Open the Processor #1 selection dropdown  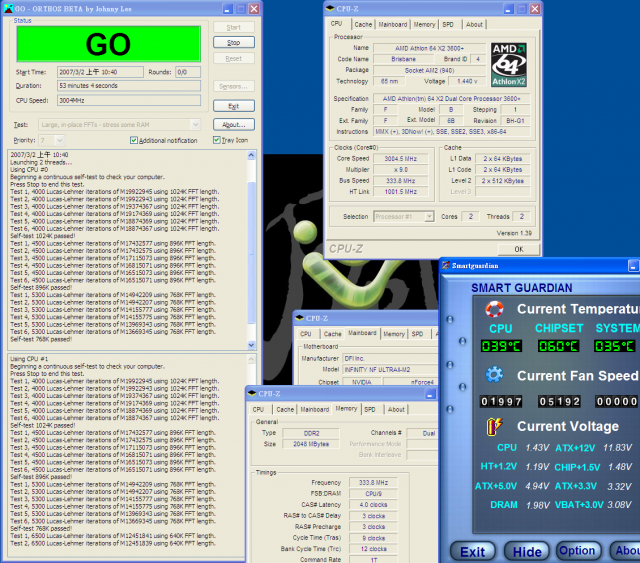tap(429, 216)
